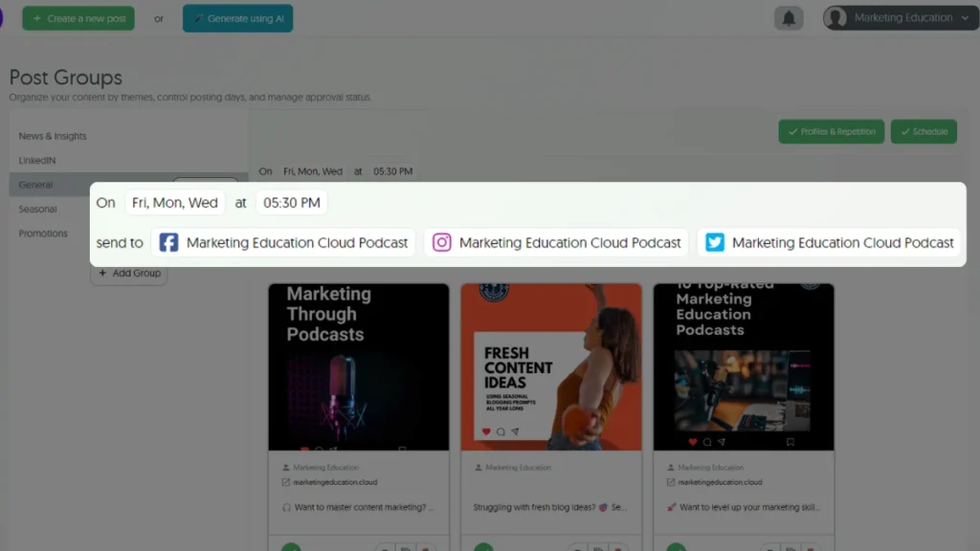Click the Instagram icon in send to row
Screen dimensions: 980x551
click(x=441, y=243)
